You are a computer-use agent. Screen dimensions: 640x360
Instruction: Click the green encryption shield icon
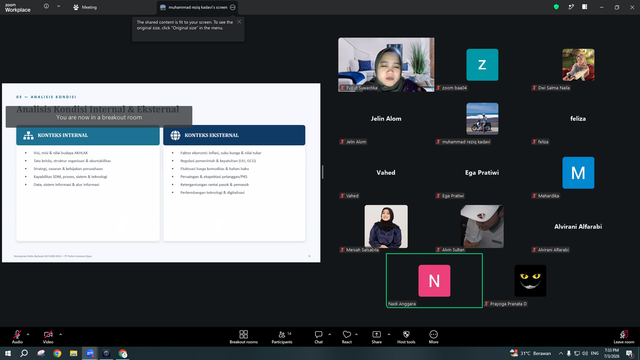tap(556, 7)
